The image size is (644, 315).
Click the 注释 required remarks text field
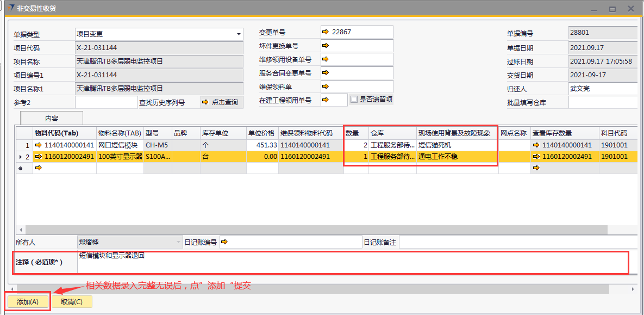pos(352,263)
